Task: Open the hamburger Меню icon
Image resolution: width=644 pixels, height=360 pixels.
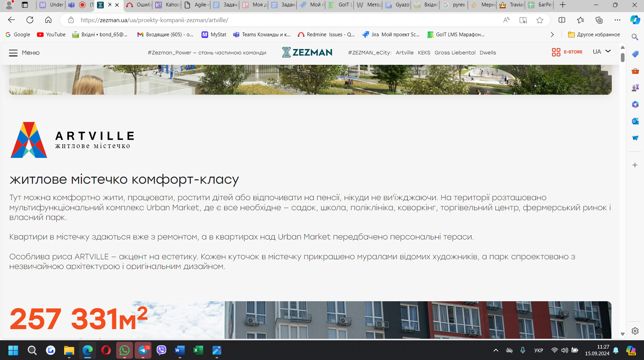Action: (13, 53)
